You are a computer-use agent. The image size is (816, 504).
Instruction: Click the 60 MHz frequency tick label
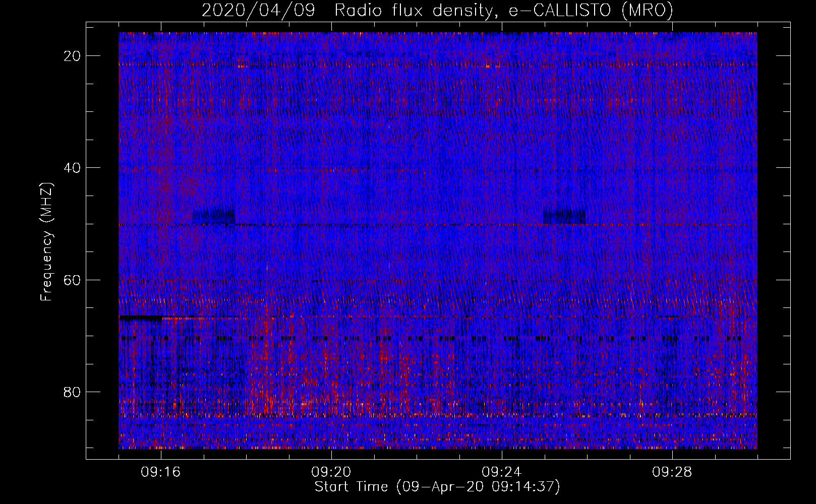pyautogui.click(x=73, y=280)
